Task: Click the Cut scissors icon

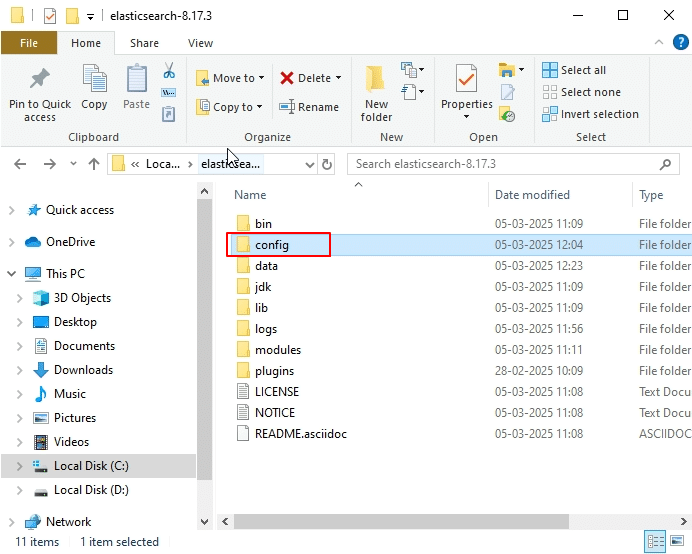Action: click(x=169, y=72)
